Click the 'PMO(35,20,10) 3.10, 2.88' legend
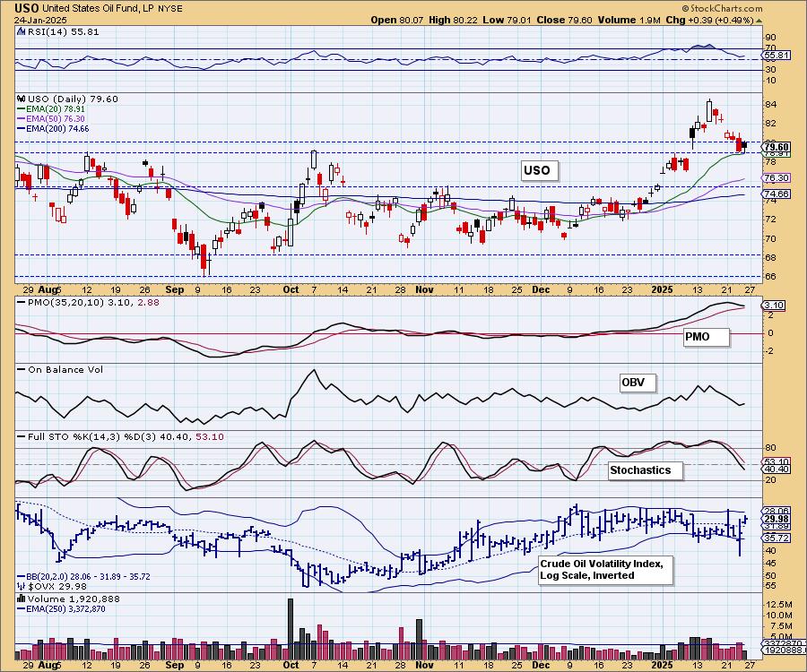The image size is (807, 672). [x=89, y=302]
